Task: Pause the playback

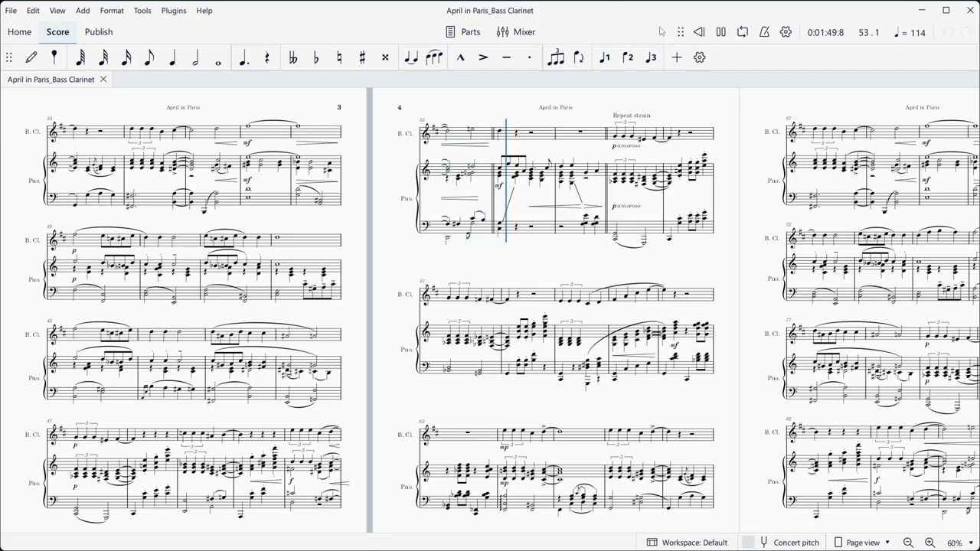Action: click(720, 32)
